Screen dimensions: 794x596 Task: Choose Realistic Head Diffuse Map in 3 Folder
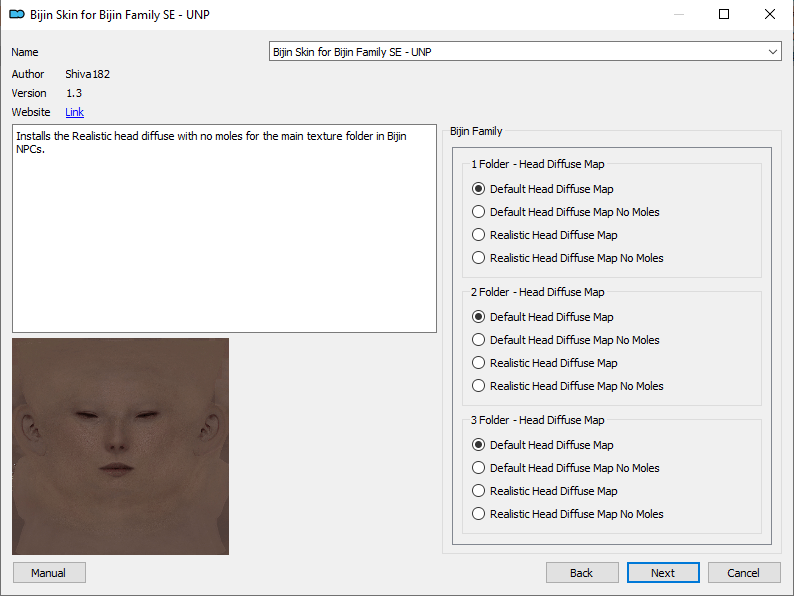(x=544, y=491)
